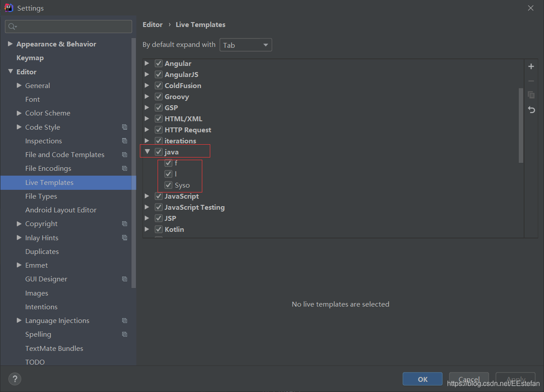Viewport: 544px width, 392px height.
Task: Toggle the java group checkbox
Action: click(158, 152)
